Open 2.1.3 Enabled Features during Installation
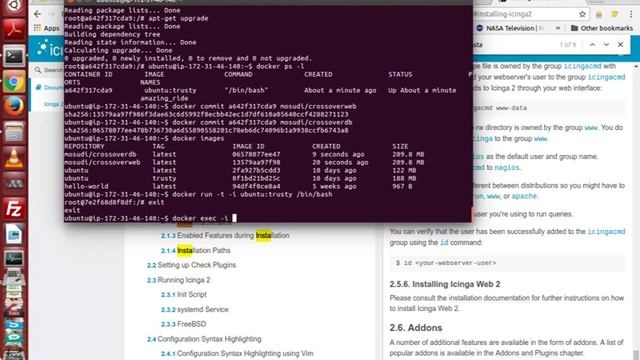This screenshot has width=640, height=360. [x=225, y=236]
